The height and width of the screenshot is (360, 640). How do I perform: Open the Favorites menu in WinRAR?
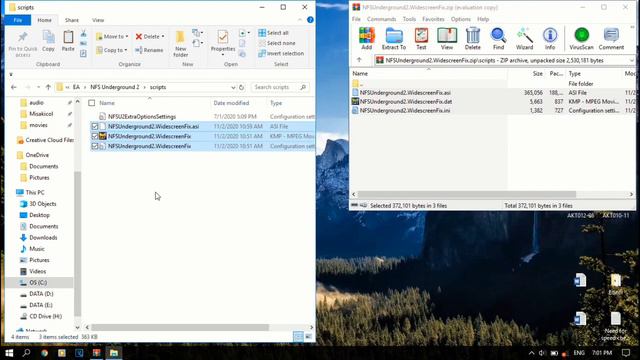pos(433,19)
